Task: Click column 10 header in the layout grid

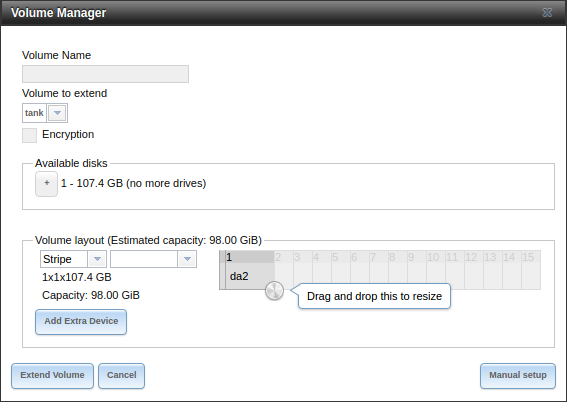Action: tap(435, 257)
